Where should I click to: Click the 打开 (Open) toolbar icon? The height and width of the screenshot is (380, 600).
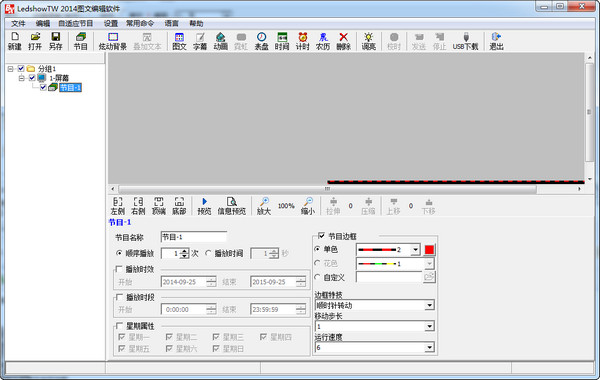[x=35, y=41]
